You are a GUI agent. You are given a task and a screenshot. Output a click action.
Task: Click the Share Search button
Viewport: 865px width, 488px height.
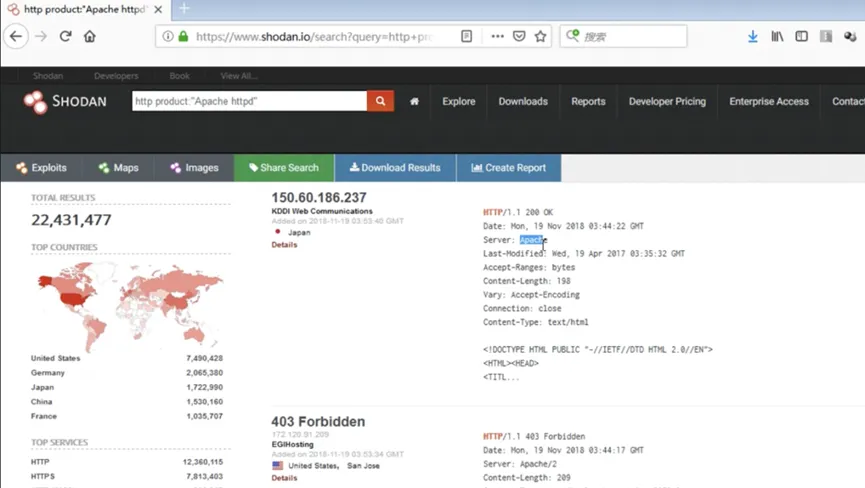pyautogui.click(x=284, y=168)
